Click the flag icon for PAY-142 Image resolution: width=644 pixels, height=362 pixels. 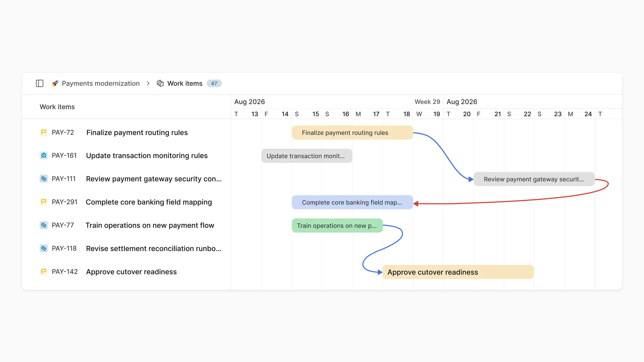[x=44, y=271]
